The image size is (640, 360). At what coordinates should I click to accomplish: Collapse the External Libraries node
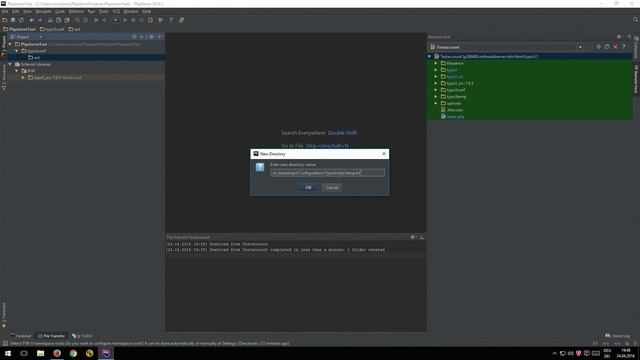(10, 64)
